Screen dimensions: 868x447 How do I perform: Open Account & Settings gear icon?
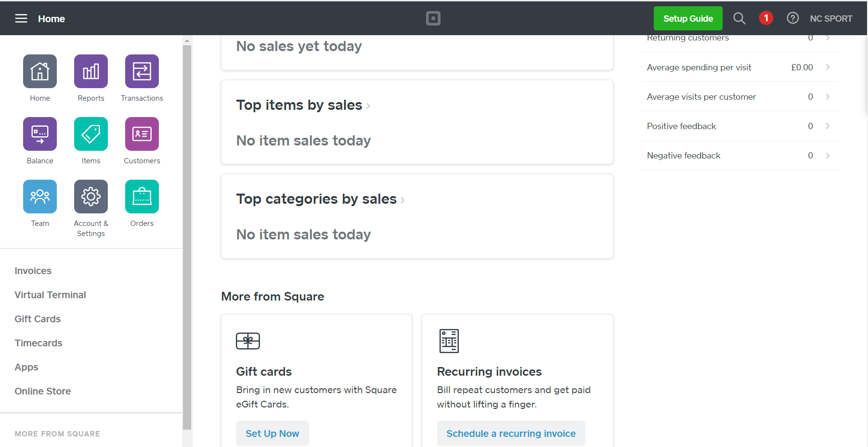point(91,197)
